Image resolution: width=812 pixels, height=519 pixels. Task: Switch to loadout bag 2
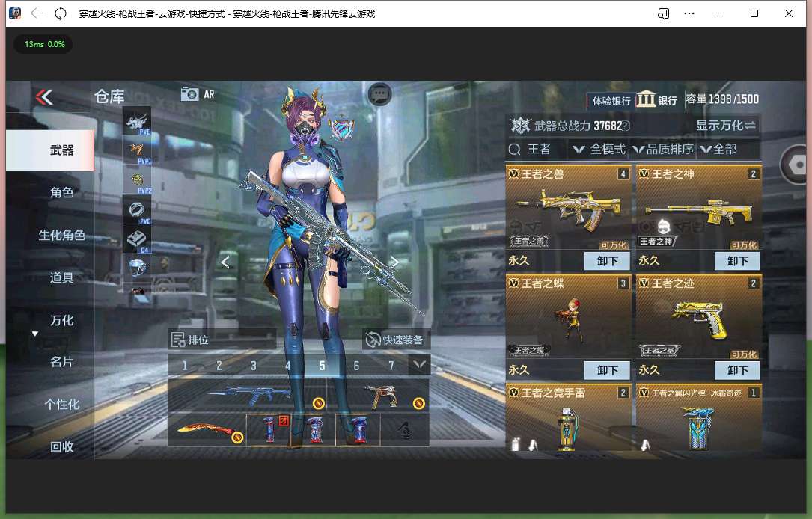(219, 366)
